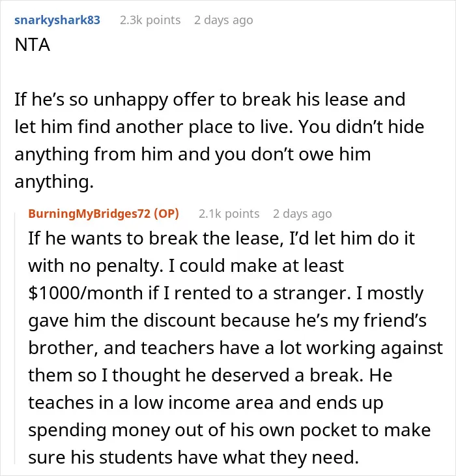
Task: Click the last word "anything." of the top comment
Action: [54, 182]
